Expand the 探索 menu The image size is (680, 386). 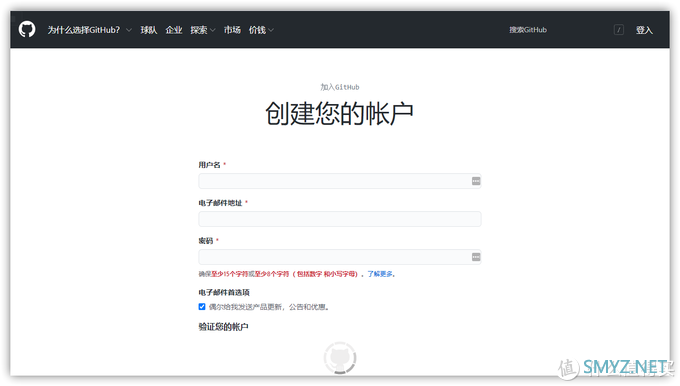tap(203, 30)
